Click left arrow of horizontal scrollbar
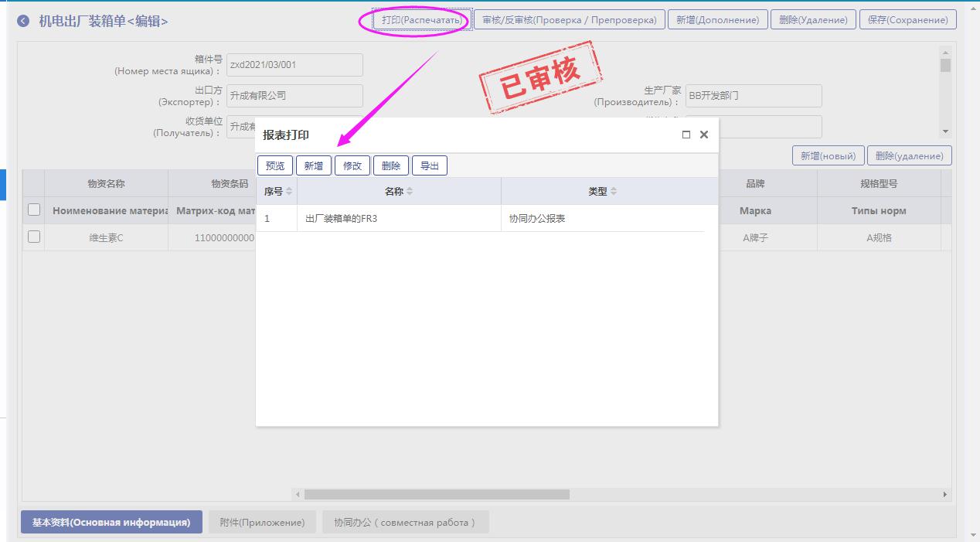This screenshot has height=542, width=980. click(x=298, y=494)
